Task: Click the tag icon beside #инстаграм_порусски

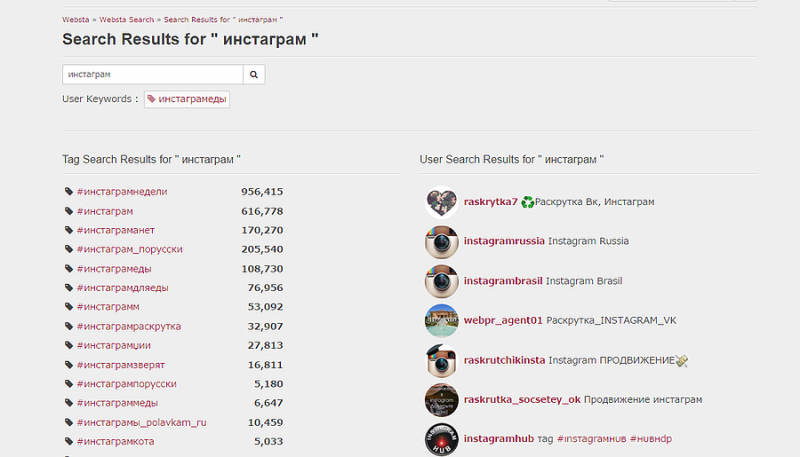Action: 69,249
